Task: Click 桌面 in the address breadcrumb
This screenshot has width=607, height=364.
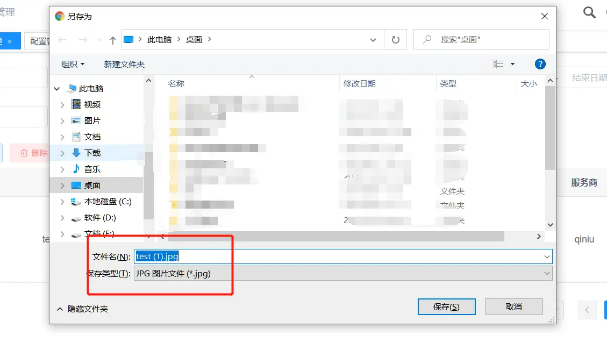Action: point(194,39)
